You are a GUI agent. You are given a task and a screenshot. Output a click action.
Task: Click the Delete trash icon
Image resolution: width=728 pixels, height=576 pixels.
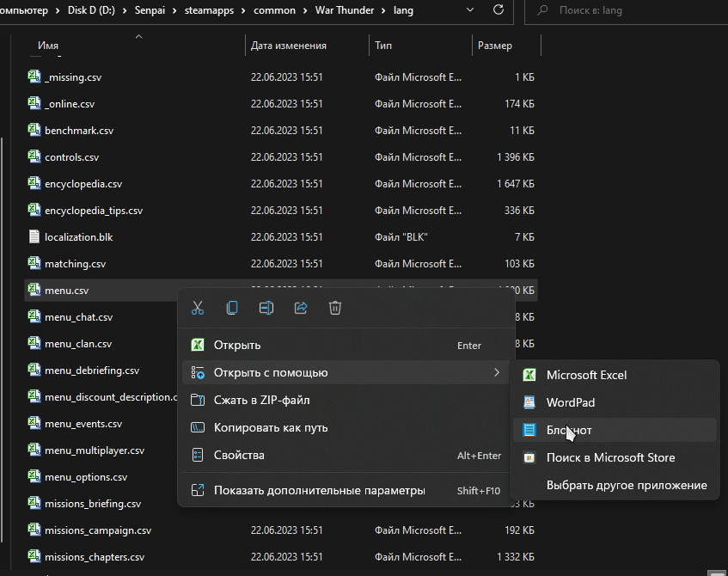point(335,308)
